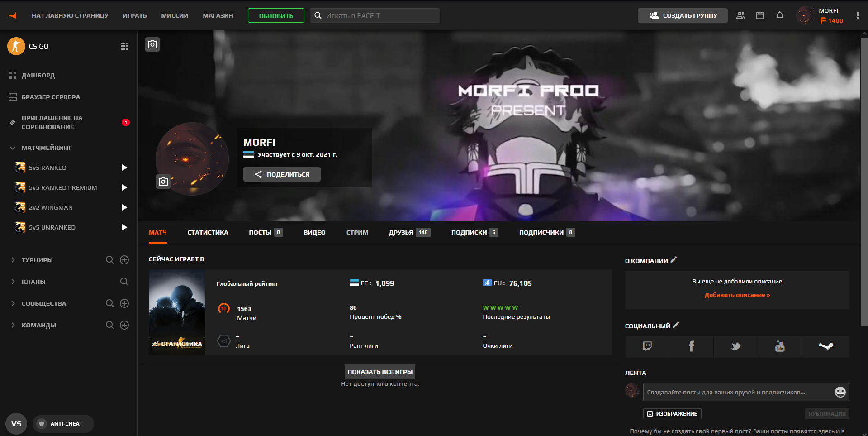The image size is (868, 436).
Task: Click Показать все игры button
Action: (x=380, y=372)
